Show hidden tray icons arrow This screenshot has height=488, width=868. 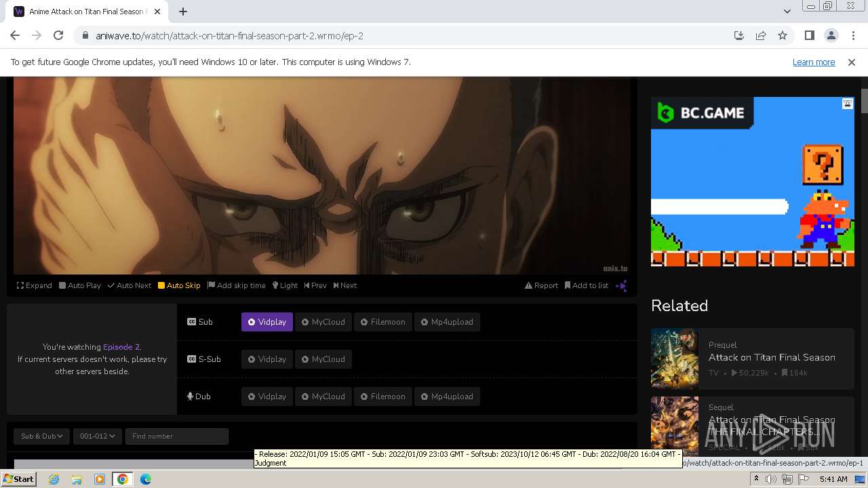[x=756, y=479]
